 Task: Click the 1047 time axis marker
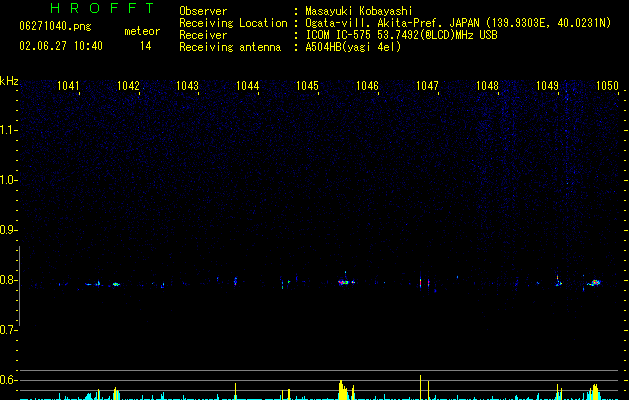point(427,85)
